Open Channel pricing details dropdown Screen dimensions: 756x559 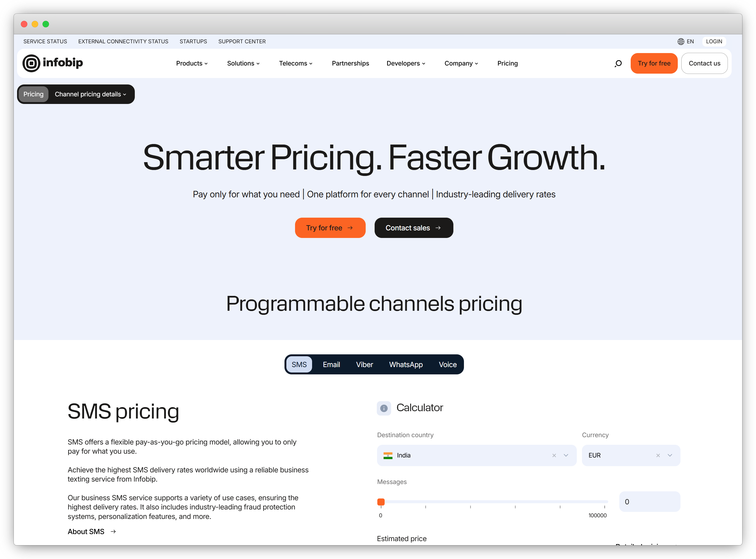90,94
